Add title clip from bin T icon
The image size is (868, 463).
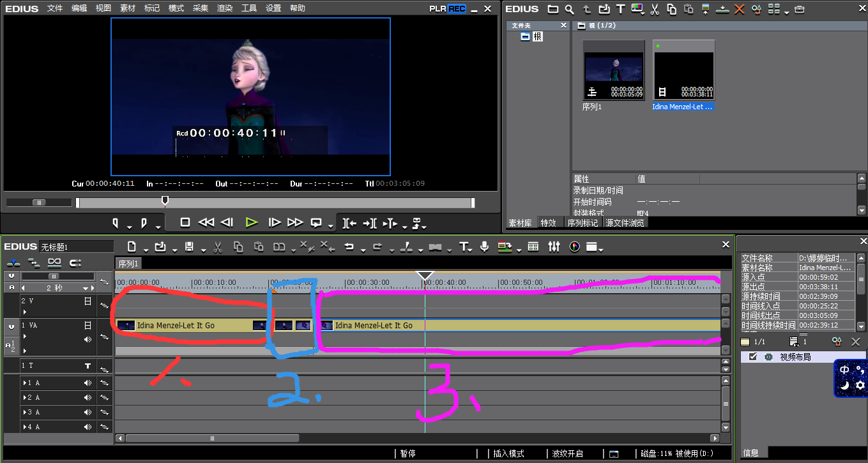620,9
